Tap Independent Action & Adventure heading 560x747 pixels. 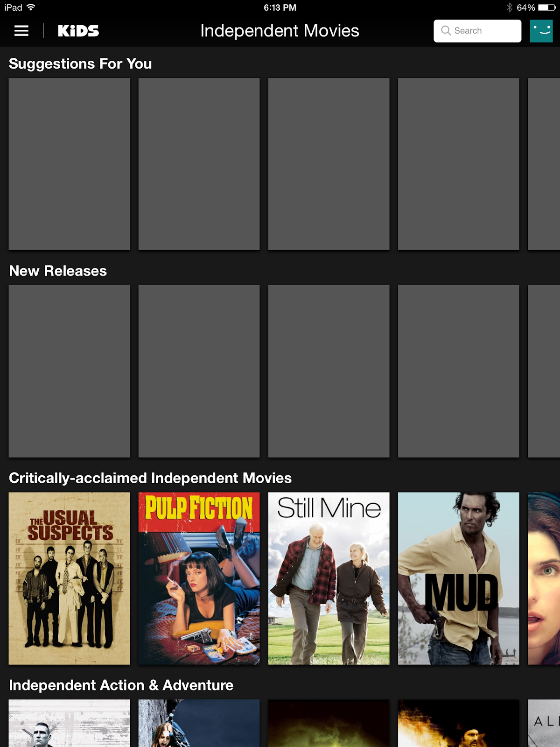tap(121, 685)
